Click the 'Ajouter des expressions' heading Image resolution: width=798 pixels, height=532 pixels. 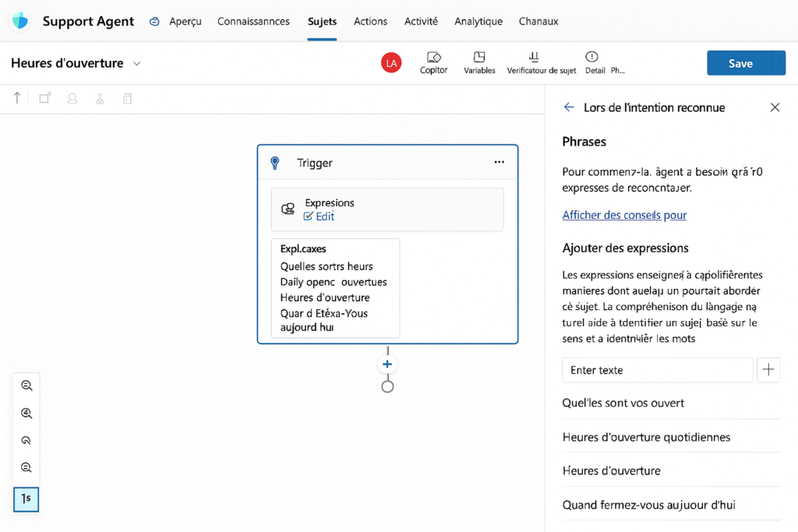[625, 248]
